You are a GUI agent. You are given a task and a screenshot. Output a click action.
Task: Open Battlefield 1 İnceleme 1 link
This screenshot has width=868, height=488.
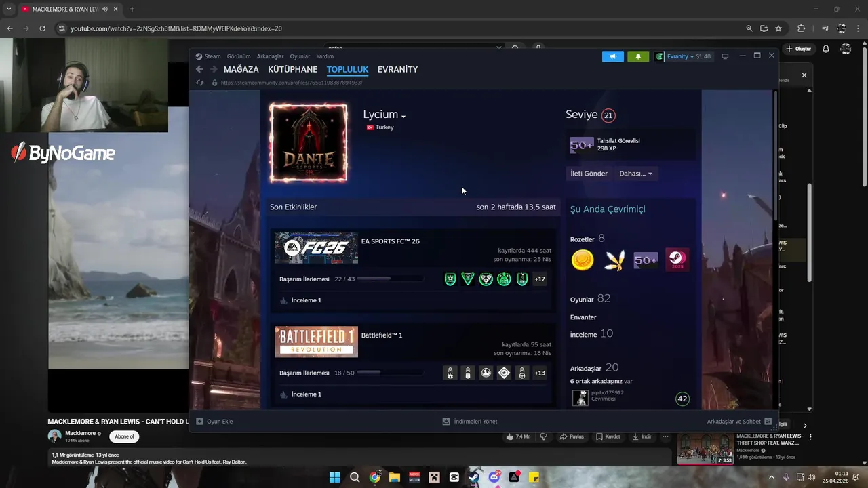tap(307, 394)
